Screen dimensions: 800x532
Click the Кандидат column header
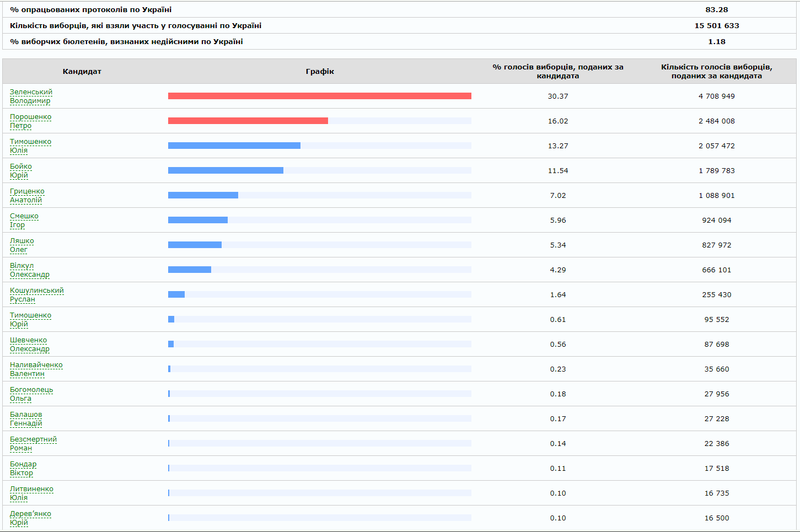pyautogui.click(x=82, y=72)
